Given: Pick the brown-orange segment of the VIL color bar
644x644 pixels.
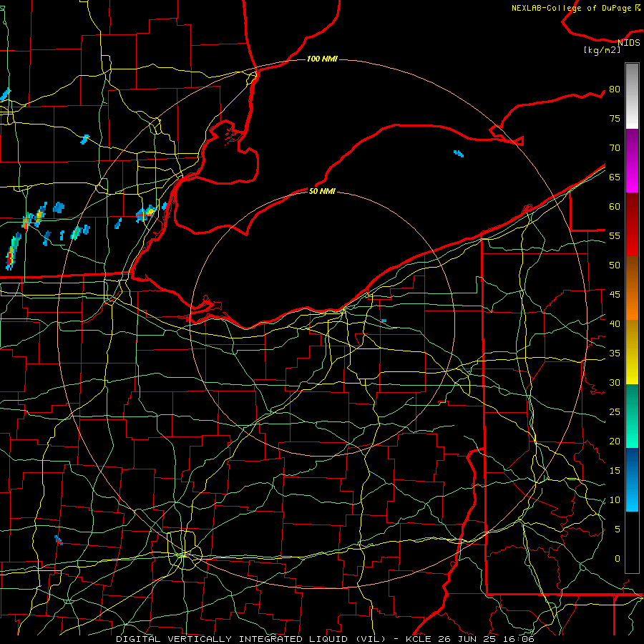Looking at the screenshot, I should click(632, 288).
